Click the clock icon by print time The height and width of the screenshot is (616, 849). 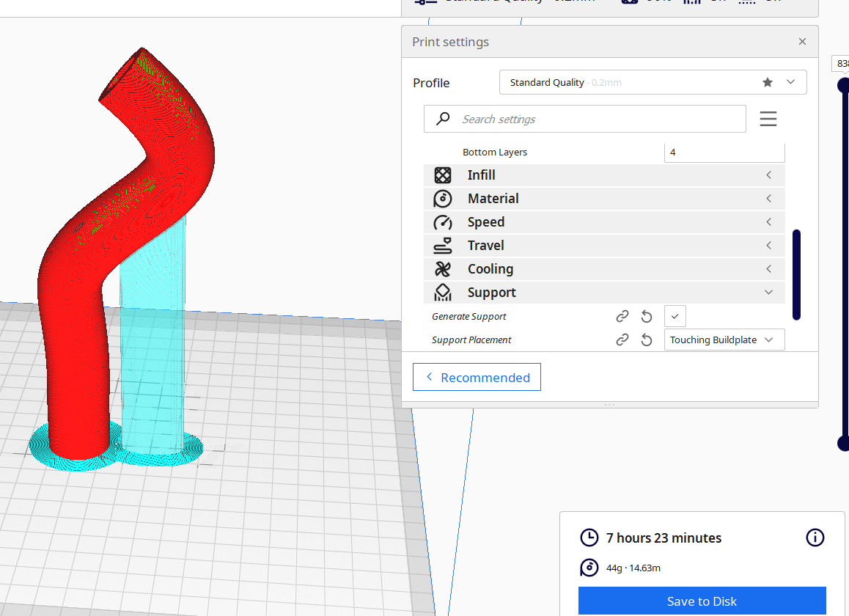pyautogui.click(x=589, y=538)
